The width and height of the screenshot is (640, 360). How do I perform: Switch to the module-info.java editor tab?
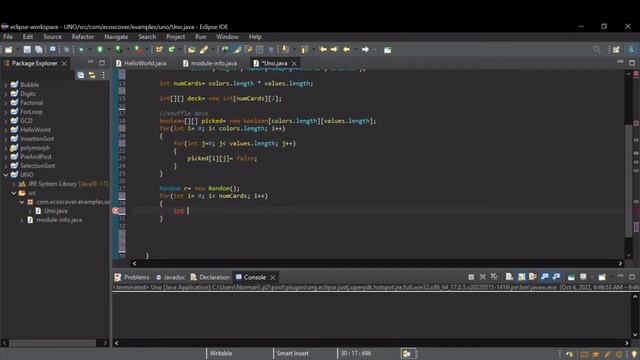pyautogui.click(x=210, y=63)
